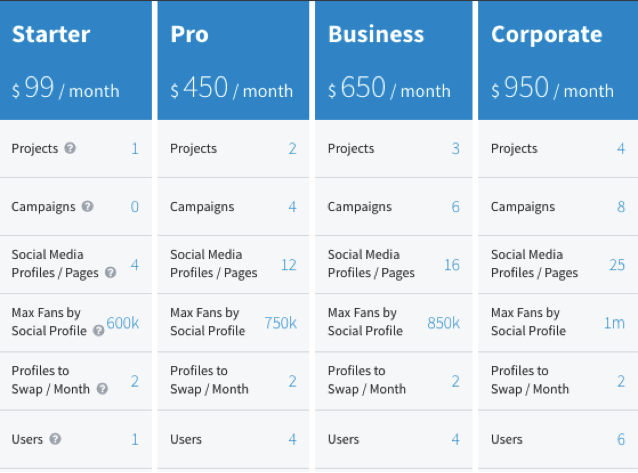638x473 pixels.
Task: Click Corporate Max Fans value 1m
Action: coord(613,323)
